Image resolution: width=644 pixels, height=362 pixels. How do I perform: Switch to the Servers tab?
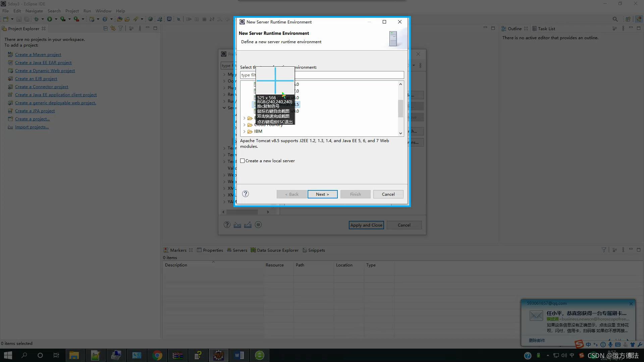click(x=237, y=250)
